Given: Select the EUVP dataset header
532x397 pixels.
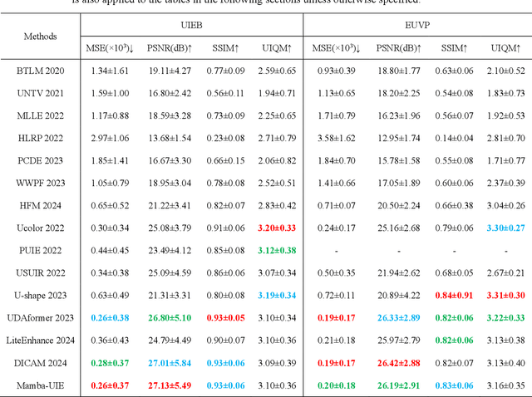Looking at the screenshot, I should [x=416, y=27].
